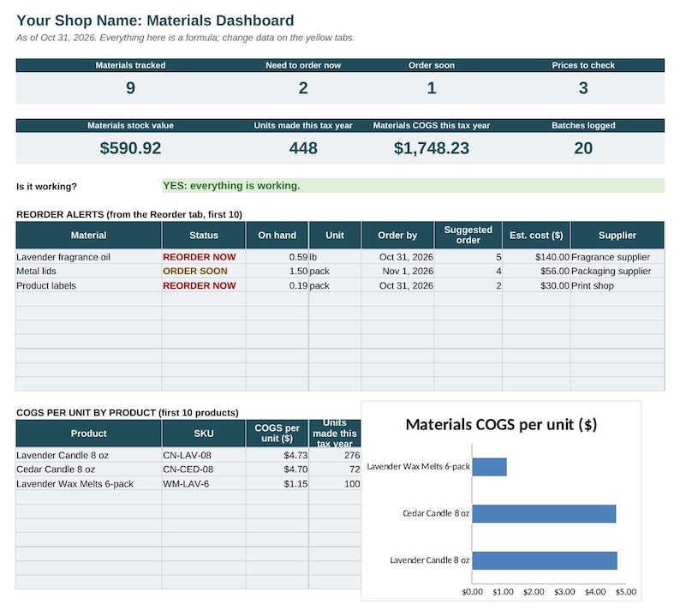The image size is (680, 616).
Task: Click the chart title 'Materials COGS per unit ($)'
Action: point(501,424)
